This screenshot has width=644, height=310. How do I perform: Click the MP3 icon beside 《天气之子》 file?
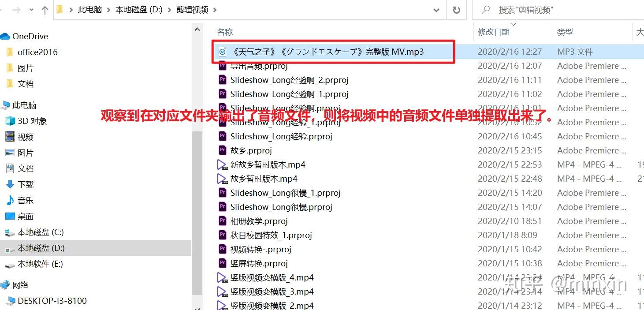[x=223, y=52]
